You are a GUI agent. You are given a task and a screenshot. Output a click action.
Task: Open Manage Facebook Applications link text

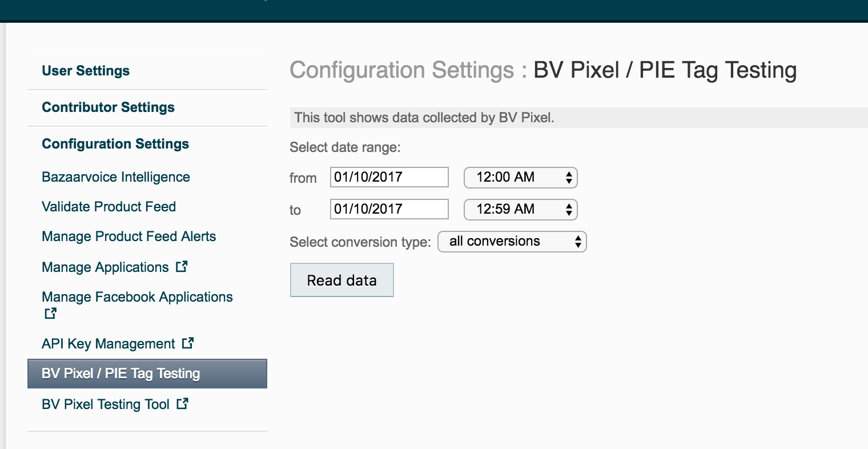coord(138,297)
